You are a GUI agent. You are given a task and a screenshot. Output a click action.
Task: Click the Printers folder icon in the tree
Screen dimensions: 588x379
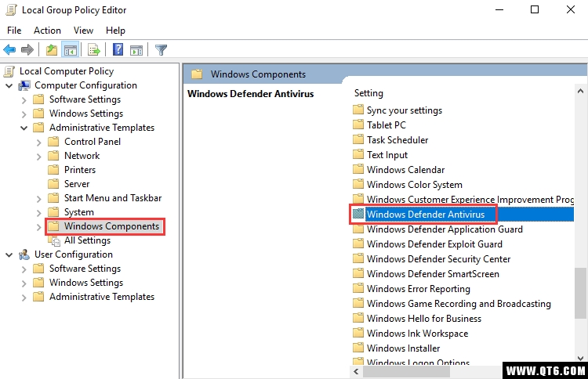53,170
